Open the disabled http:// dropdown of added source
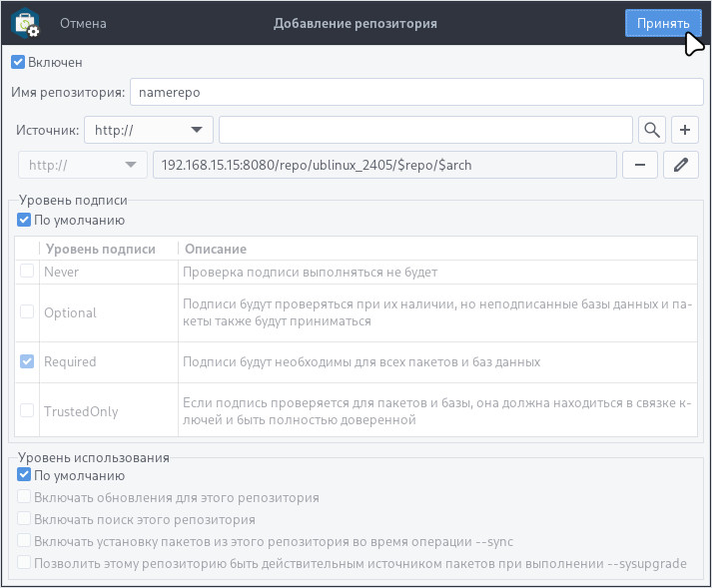The width and height of the screenshot is (712, 588). [x=83, y=165]
